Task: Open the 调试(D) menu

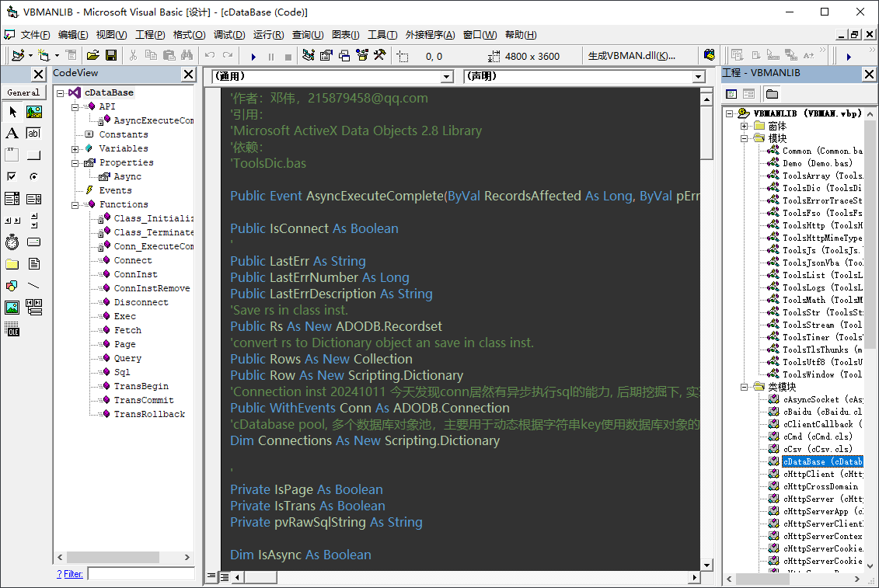Action: tap(229, 35)
